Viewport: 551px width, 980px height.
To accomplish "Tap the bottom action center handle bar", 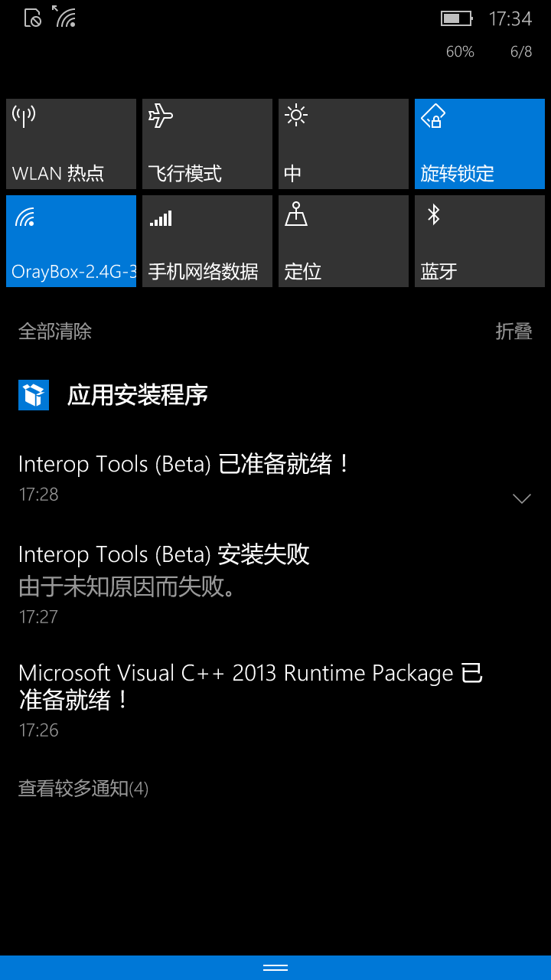I will click(x=275, y=968).
